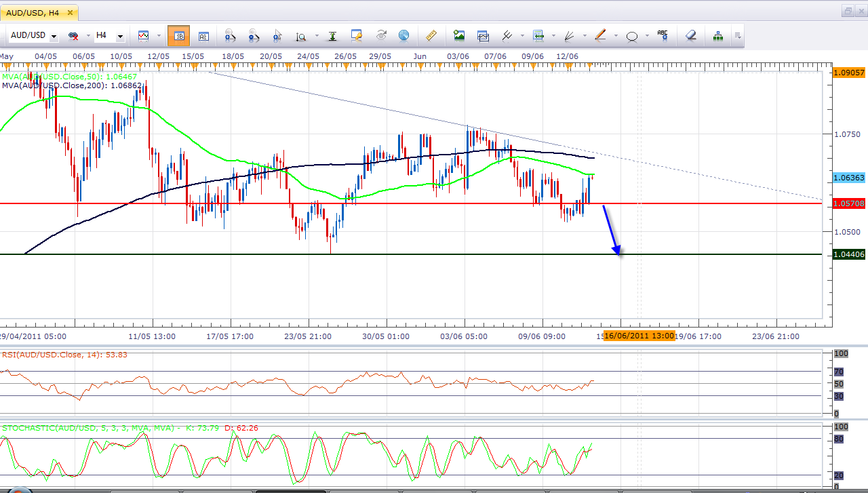Viewport: 868px width, 493px height.
Task: Click the 09/06 09:00 time axis label
Action: tap(542, 336)
